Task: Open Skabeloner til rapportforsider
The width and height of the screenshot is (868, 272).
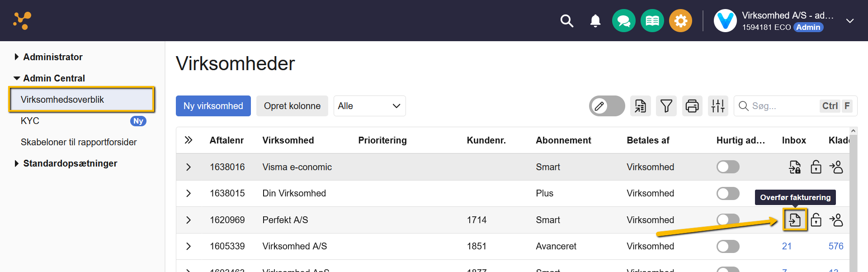Action: (79, 142)
